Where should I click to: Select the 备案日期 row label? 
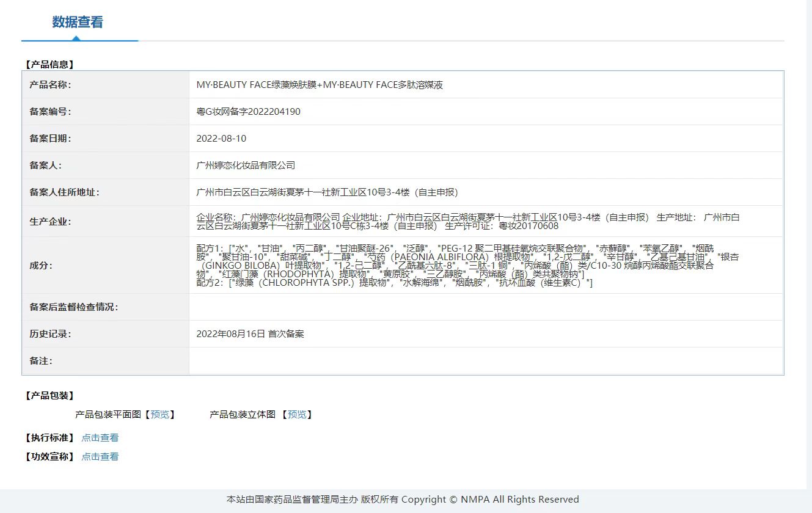point(50,139)
